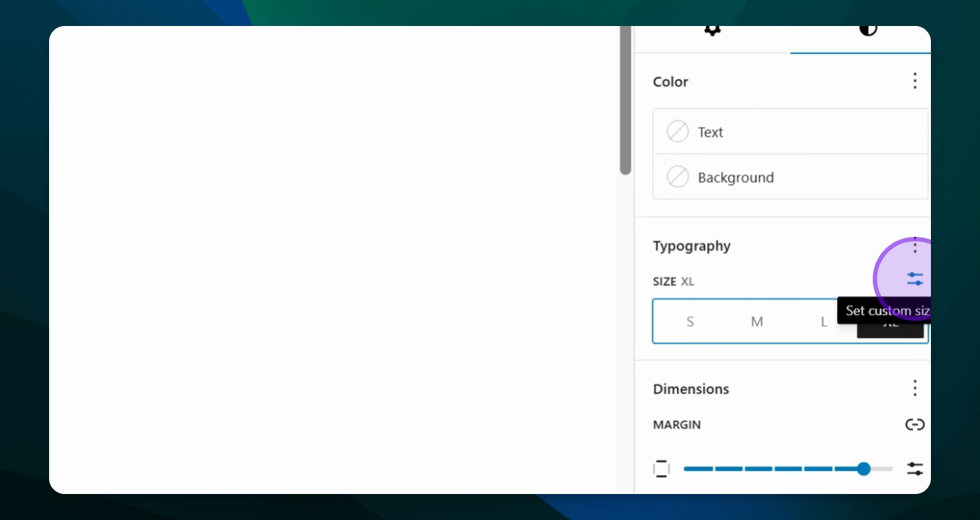This screenshot has width=980, height=520.
Task: Set the Background color
Action: point(790,177)
